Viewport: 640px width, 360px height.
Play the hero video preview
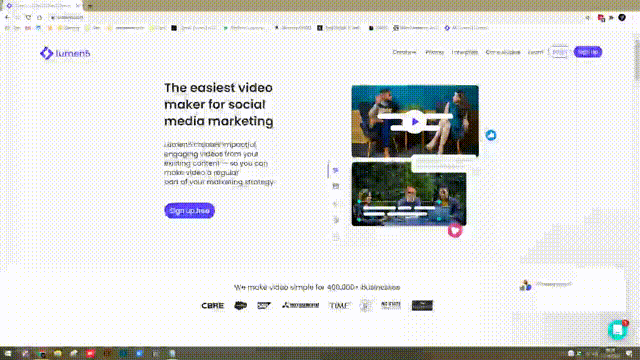pyautogui.click(x=415, y=121)
